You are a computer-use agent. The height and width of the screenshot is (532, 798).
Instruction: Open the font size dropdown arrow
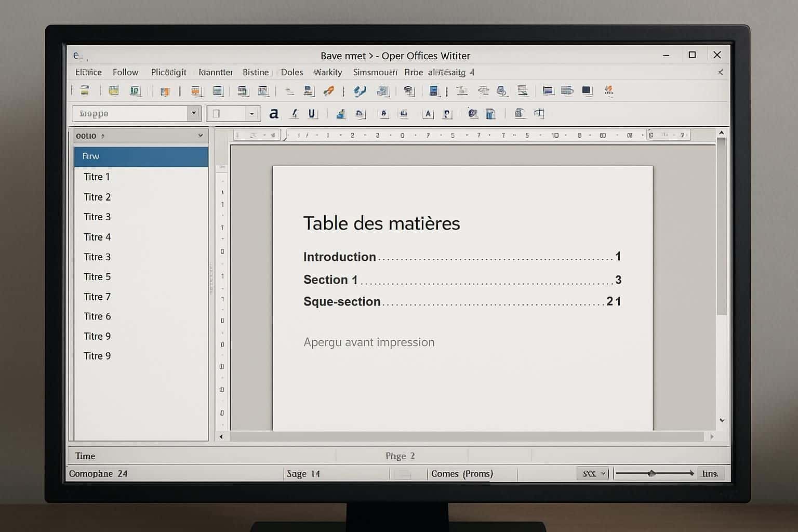(x=252, y=114)
